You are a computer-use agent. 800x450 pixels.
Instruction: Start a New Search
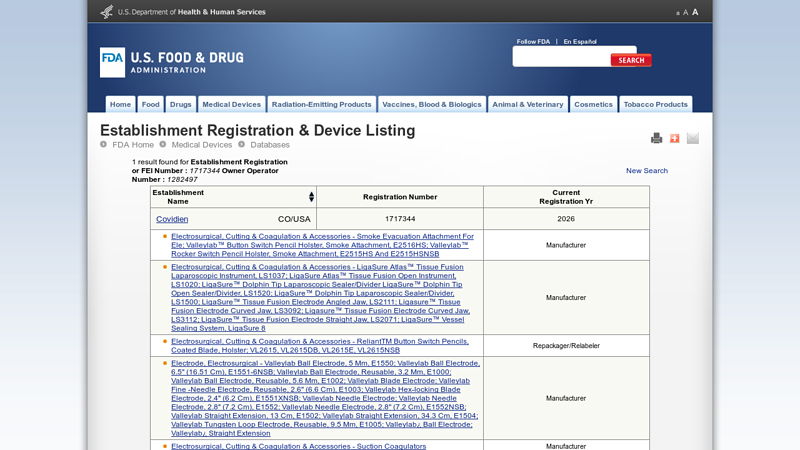coord(646,171)
